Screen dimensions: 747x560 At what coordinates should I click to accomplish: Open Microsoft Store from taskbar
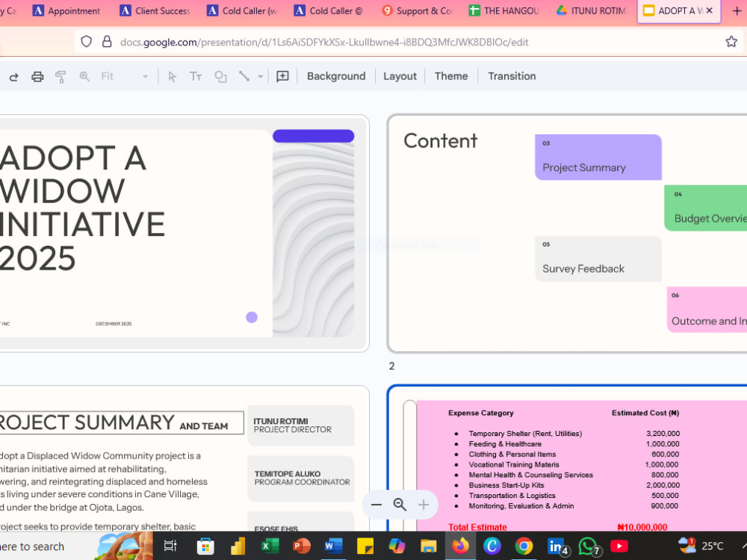205,547
